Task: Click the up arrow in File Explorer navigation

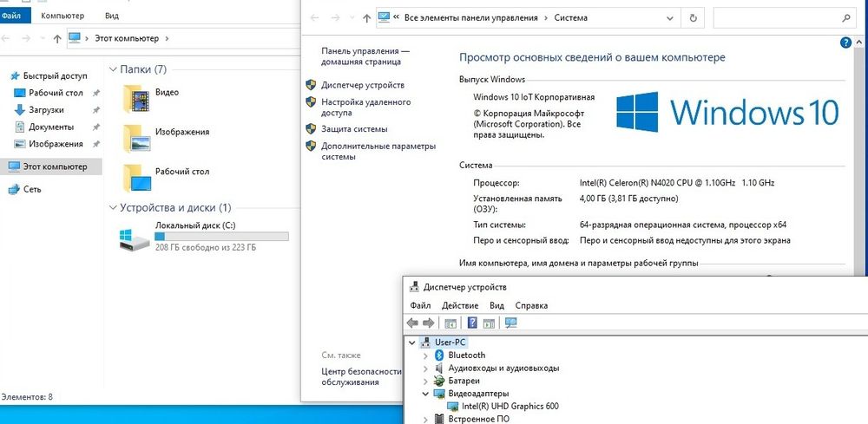Action: pos(57,39)
